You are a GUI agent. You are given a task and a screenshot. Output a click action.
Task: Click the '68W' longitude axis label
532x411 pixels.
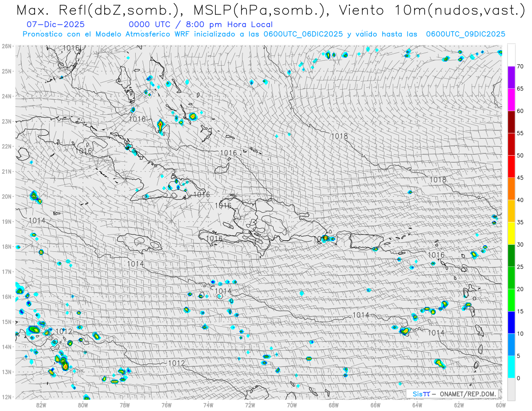point(333,405)
